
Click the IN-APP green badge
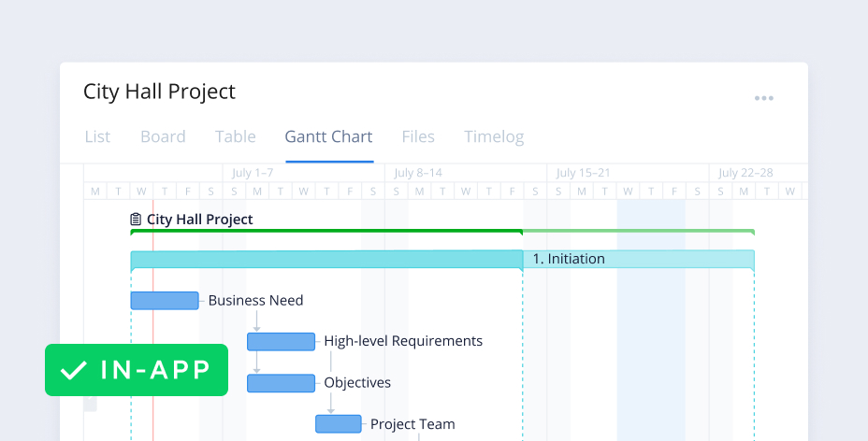[137, 370]
